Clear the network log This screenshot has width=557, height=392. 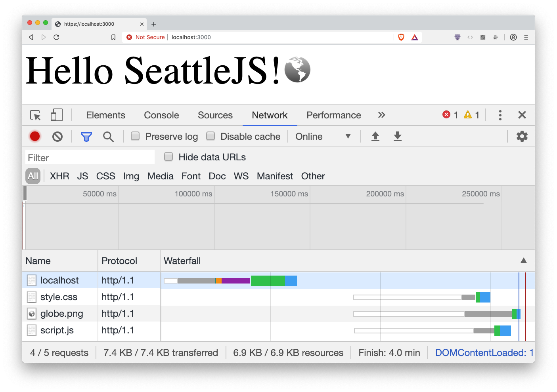coord(57,137)
